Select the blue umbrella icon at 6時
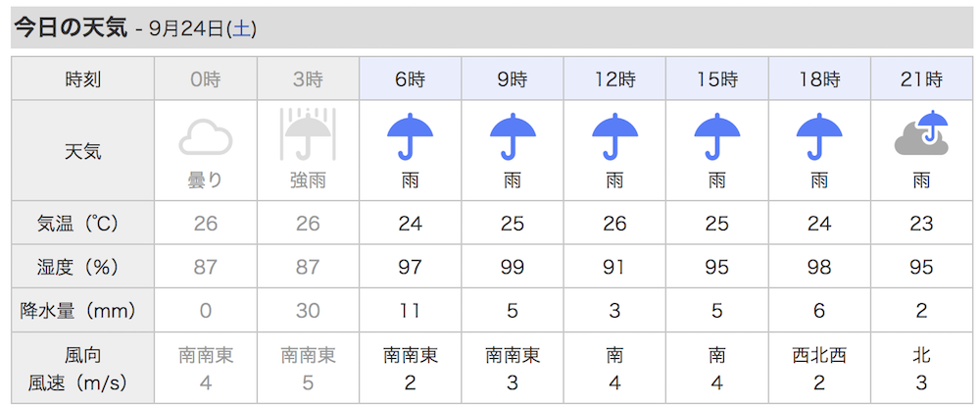 pyautogui.click(x=410, y=136)
